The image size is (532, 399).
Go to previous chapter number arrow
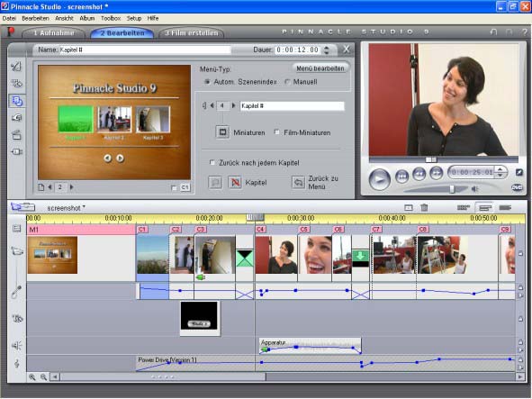coord(212,105)
